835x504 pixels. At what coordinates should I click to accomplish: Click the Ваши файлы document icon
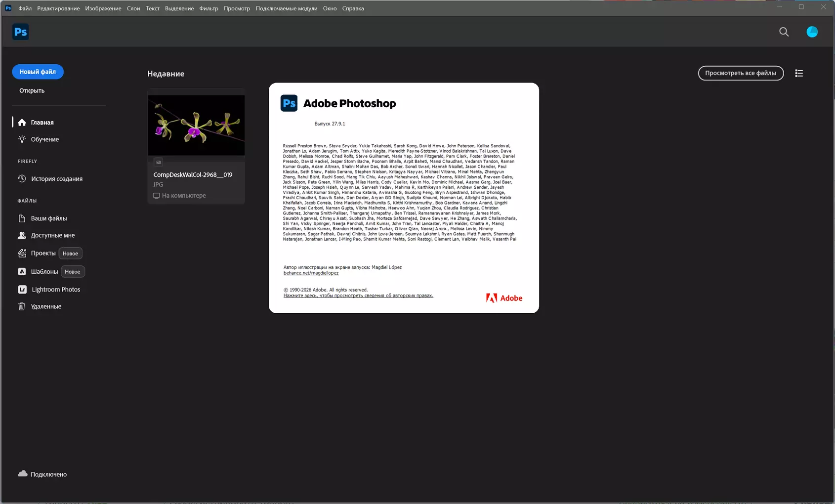pyautogui.click(x=22, y=218)
